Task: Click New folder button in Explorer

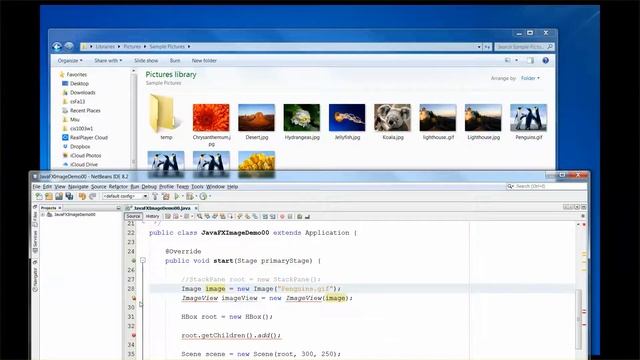Action: click(204, 60)
